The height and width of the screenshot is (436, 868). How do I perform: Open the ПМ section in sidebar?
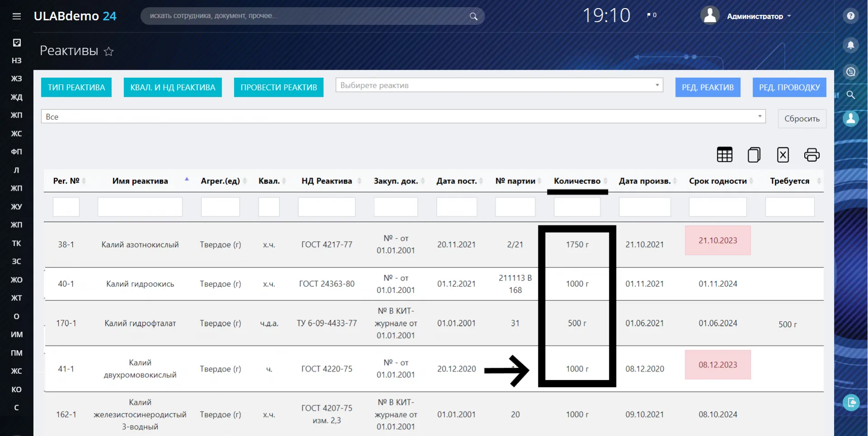click(x=17, y=353)
